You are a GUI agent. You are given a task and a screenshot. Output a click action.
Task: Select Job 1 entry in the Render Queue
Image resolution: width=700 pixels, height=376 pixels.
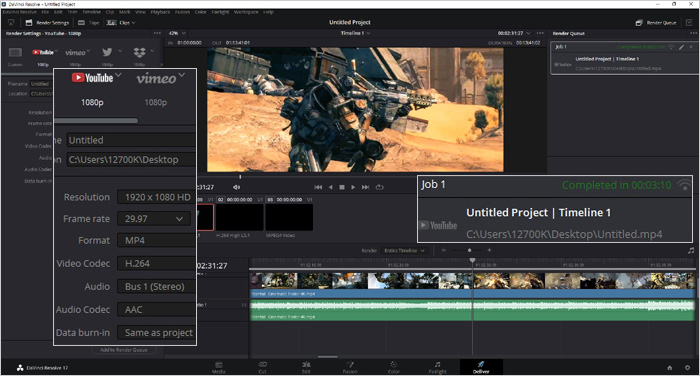tap(624, 58)
